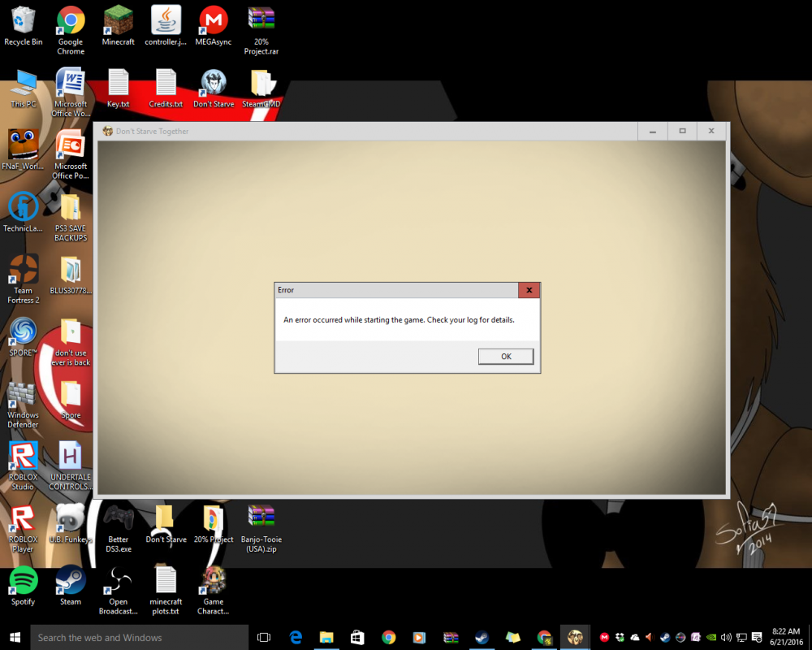Click OK in the Error dialog
Screen dimensions: 812x650
click(x=506, y=356)
